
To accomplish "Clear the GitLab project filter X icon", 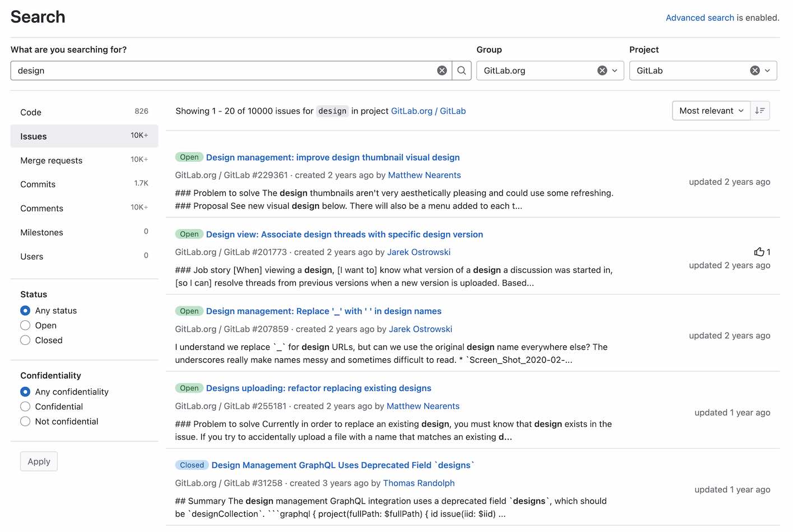I will tap(754, 70).
